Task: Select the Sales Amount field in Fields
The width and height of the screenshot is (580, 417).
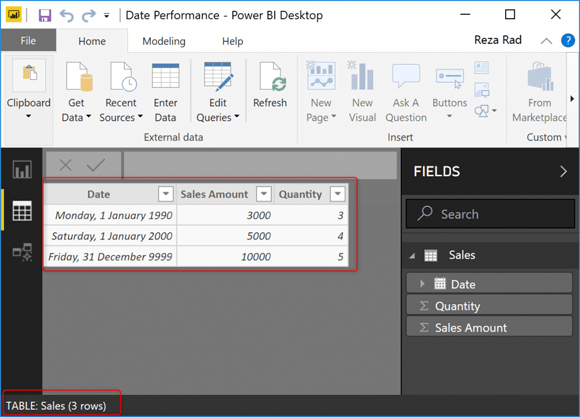Action: tap(489, 327)
